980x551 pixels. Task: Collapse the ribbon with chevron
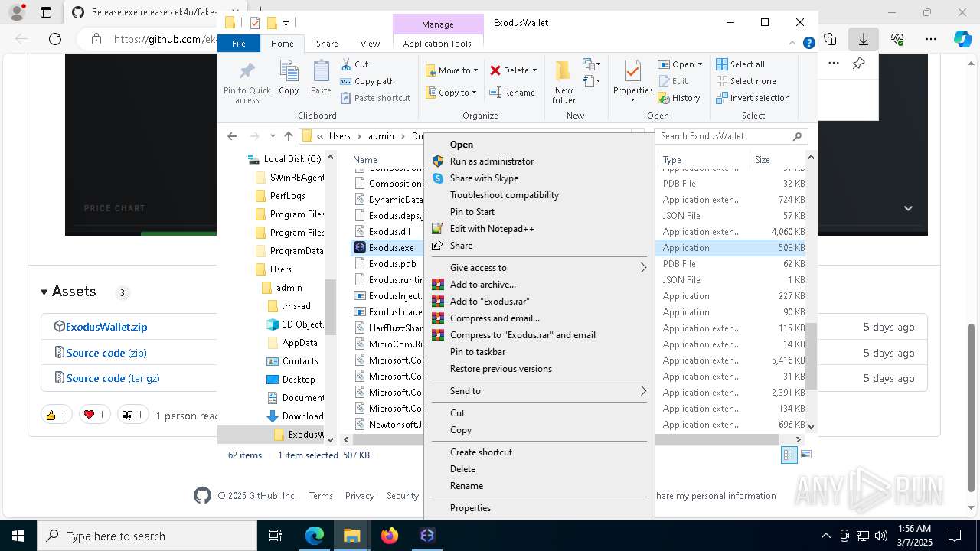tap(794, 44)
